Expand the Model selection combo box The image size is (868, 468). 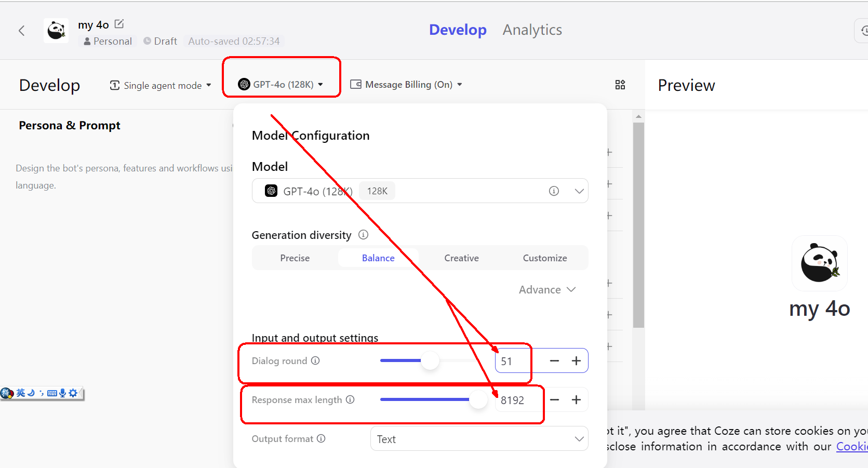(420, 191)
